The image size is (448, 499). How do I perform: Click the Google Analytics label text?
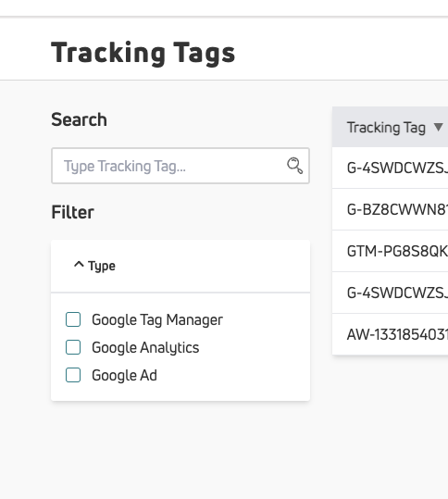tap(145, 347)
